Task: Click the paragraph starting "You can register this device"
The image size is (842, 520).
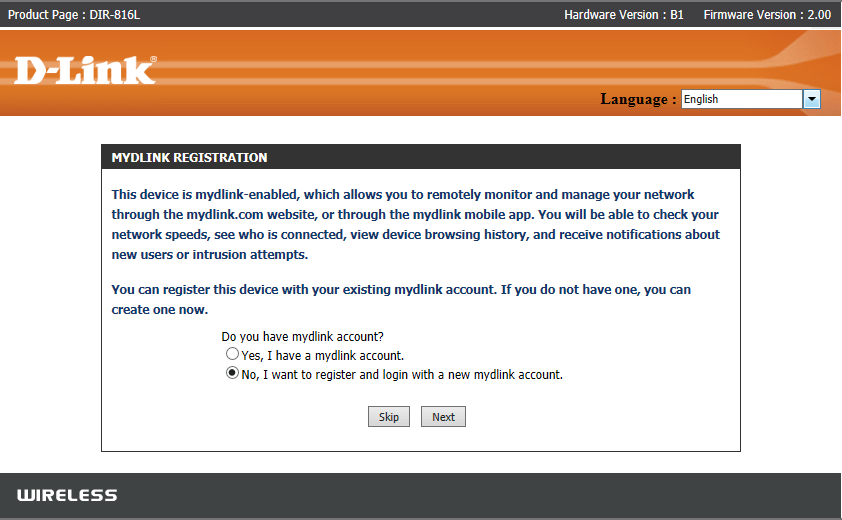Action: tap(401, 300)
